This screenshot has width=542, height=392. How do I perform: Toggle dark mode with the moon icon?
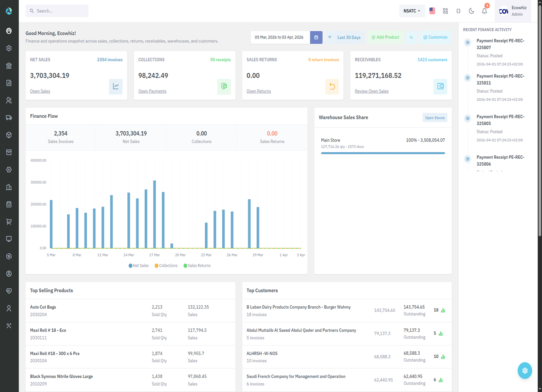(471, 11)
